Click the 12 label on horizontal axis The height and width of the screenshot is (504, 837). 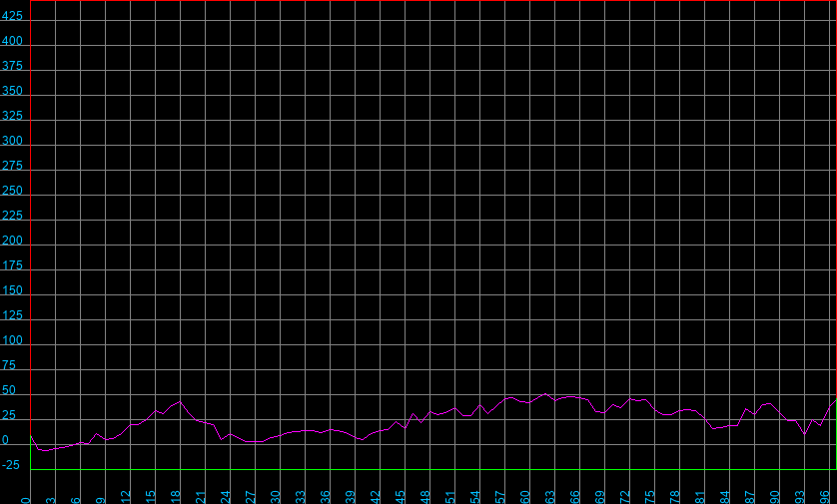click(x=126, y=497)
